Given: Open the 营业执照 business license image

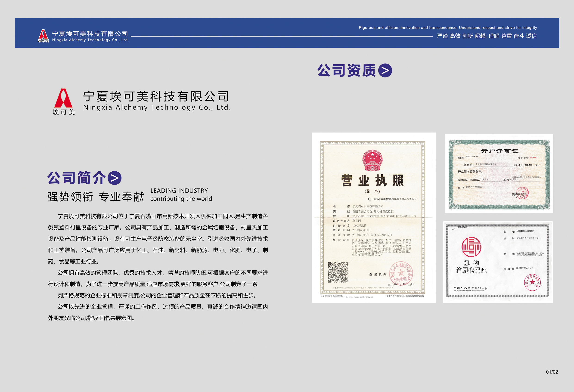Looking at the screenshot, I should pos(374,217).
